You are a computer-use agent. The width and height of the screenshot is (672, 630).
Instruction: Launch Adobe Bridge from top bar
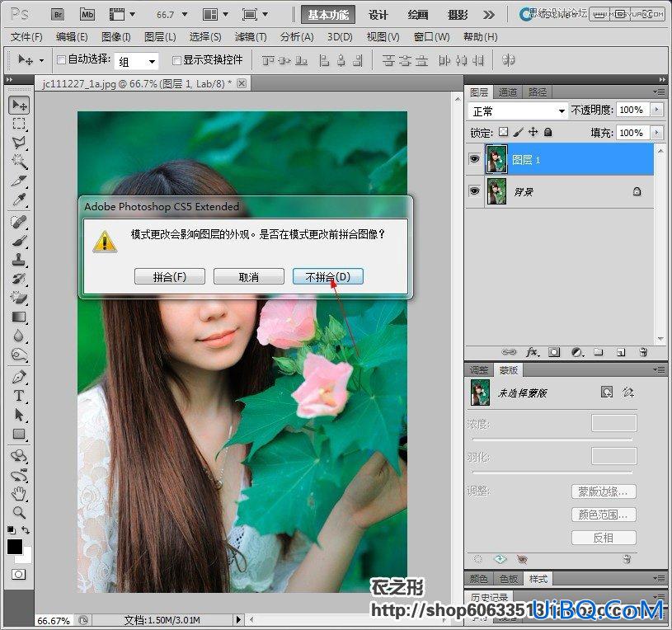58,15
